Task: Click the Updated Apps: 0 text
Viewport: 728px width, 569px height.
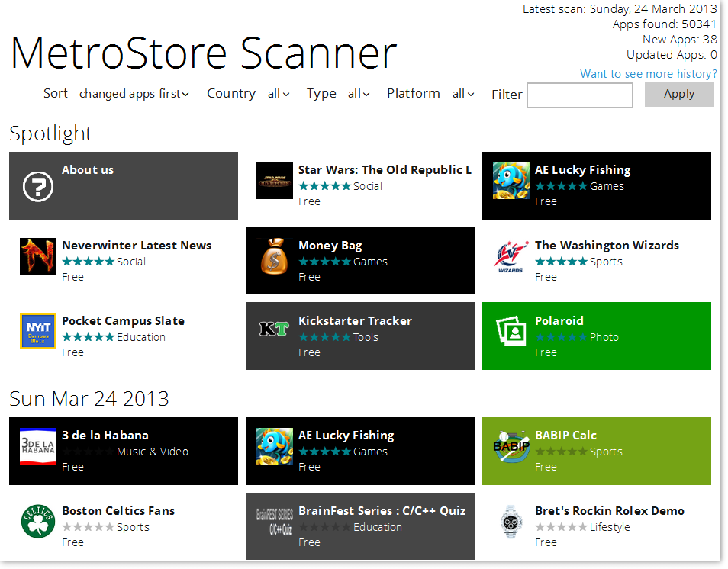Action: pos(672,55)
